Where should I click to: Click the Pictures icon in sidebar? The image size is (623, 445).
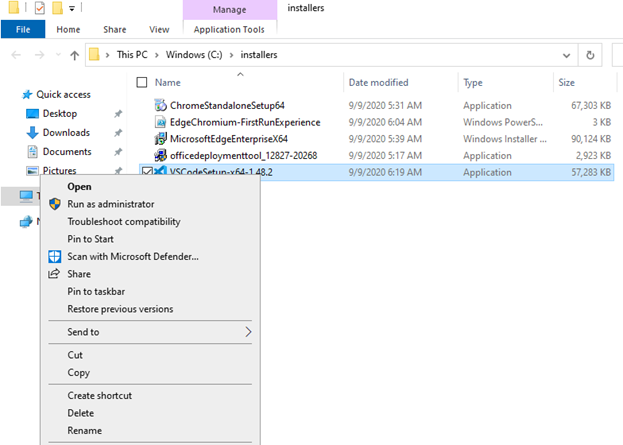click(x=32, y=170)
